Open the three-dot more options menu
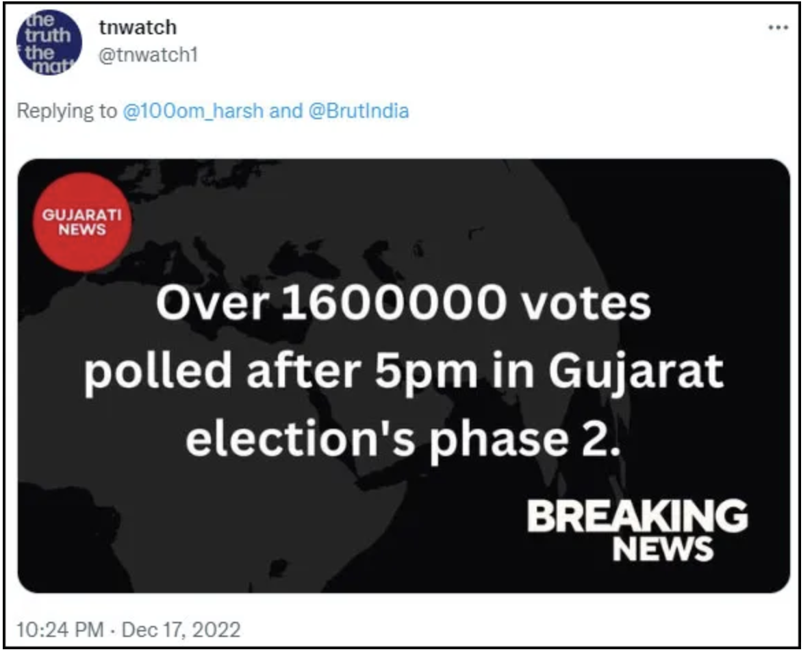Screen dimensions: 812x652 [x=777, y=28]
